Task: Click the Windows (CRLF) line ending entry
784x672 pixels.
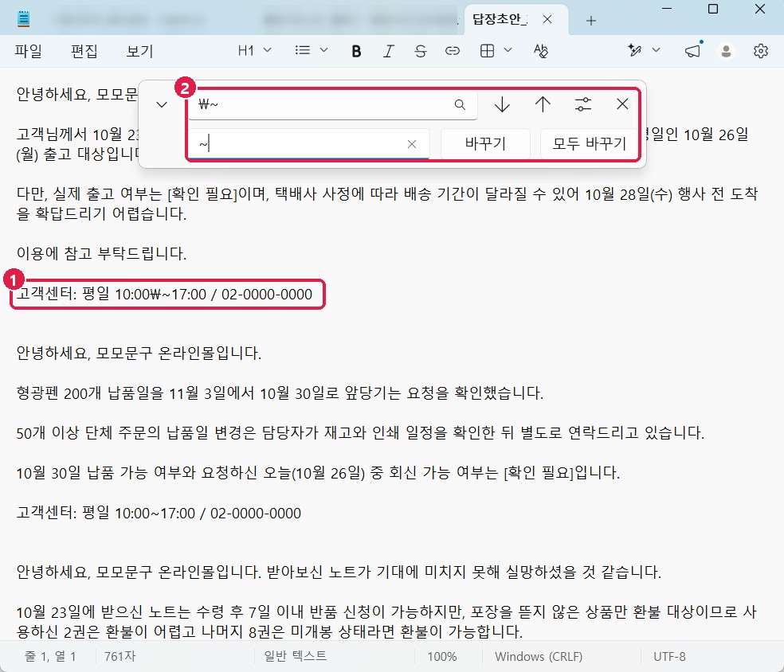Action: pos(539,656)
